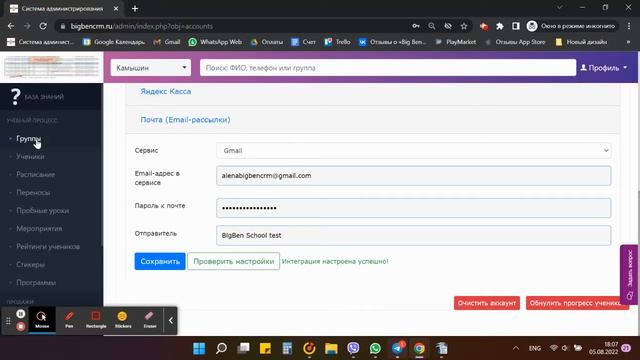Screen dimensions: 640x360
Task: Open Переносы in sidebar
Action: [33, 192]
